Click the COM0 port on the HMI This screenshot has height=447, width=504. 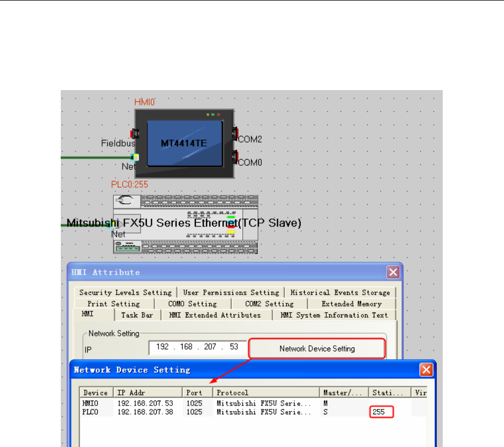click(235, 157)
